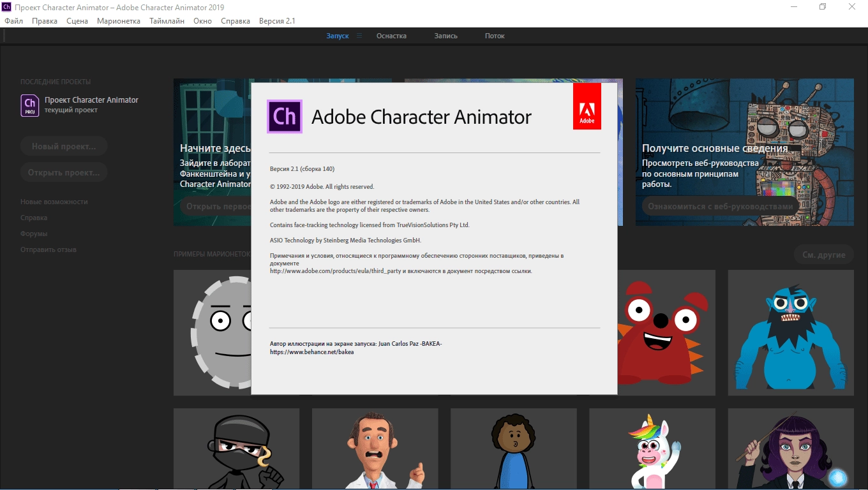Select the gray gear-face puppet thumbnail
Viewport: 868px width, 490px height.
point(212,332)
